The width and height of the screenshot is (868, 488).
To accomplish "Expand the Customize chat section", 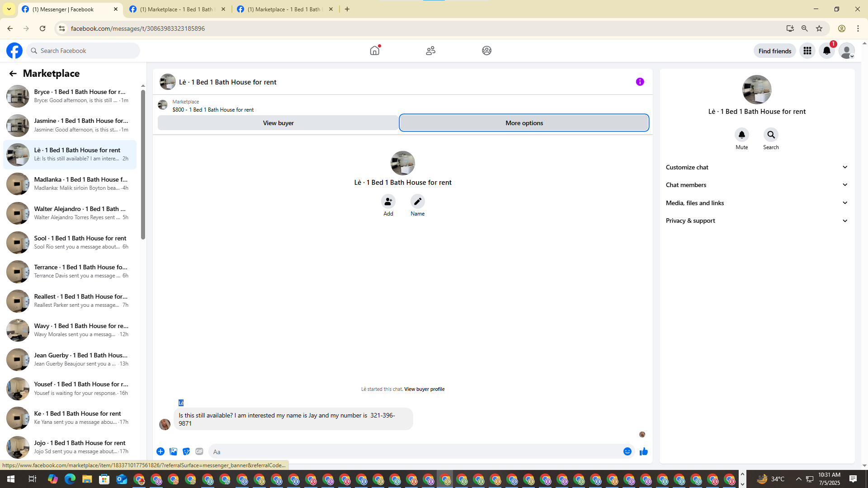I will (x=756, y=167).
